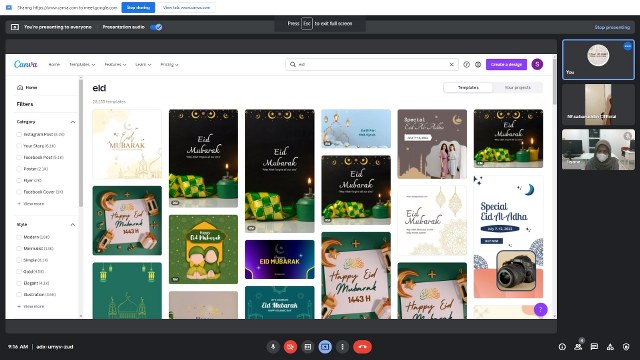The width and height of the screenshot is (640, 360).
Task: Open the chat panel icon
Action: click(x=594, y=347)
